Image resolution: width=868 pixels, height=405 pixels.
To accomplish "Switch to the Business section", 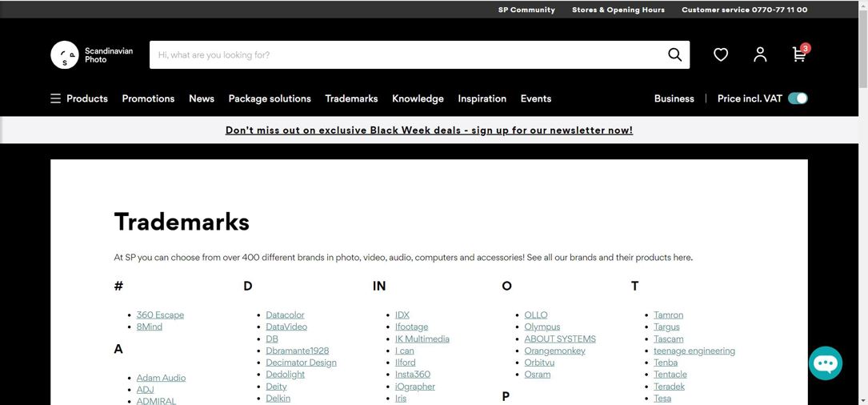I will coord(674,98).
